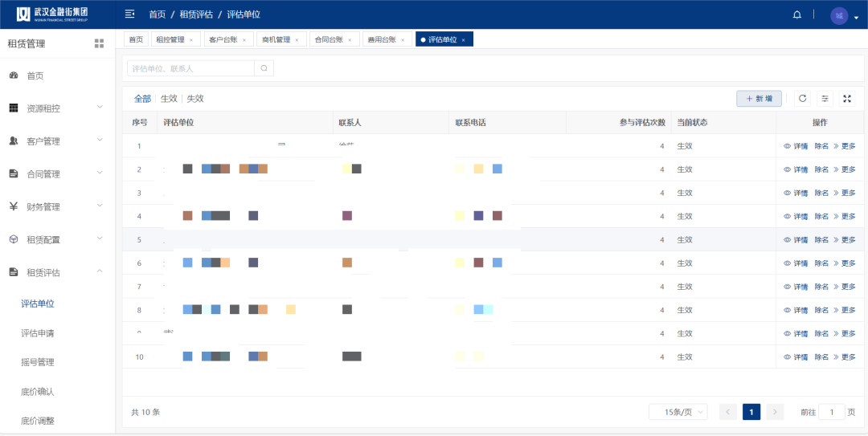This screenshot has height=436, width=868.
Task: Open 更多 actions for row 2
Action: click(844, 169)
